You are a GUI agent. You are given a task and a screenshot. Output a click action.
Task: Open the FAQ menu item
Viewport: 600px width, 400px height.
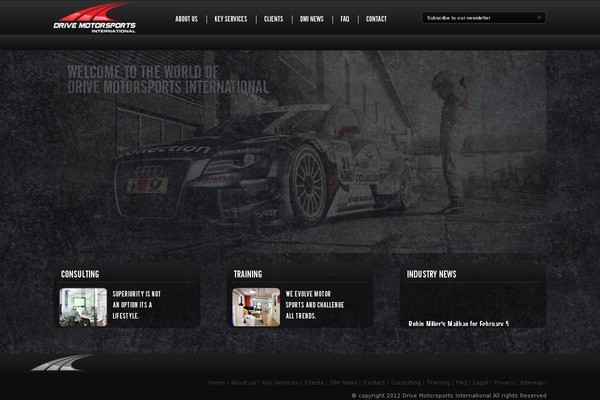tap(345, 19)
